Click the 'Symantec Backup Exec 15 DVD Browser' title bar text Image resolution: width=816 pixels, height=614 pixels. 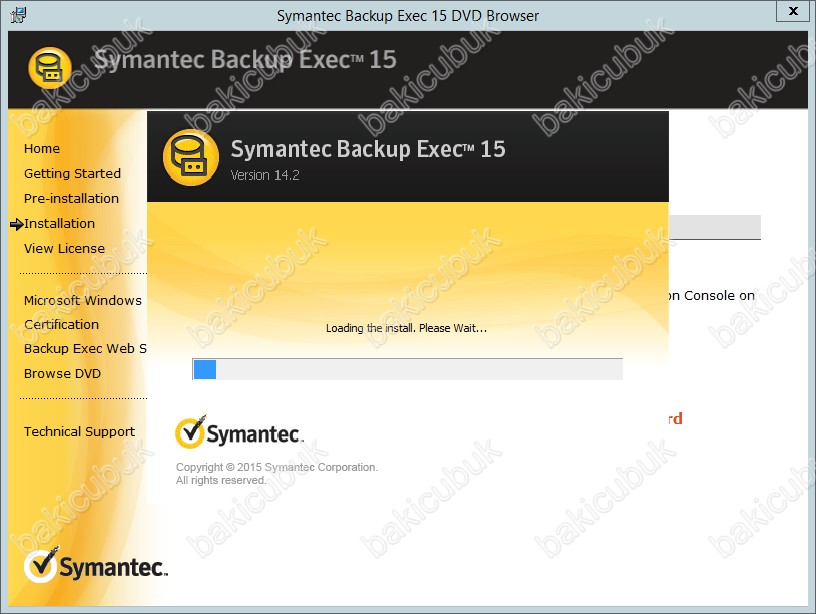tap(408, 16)
